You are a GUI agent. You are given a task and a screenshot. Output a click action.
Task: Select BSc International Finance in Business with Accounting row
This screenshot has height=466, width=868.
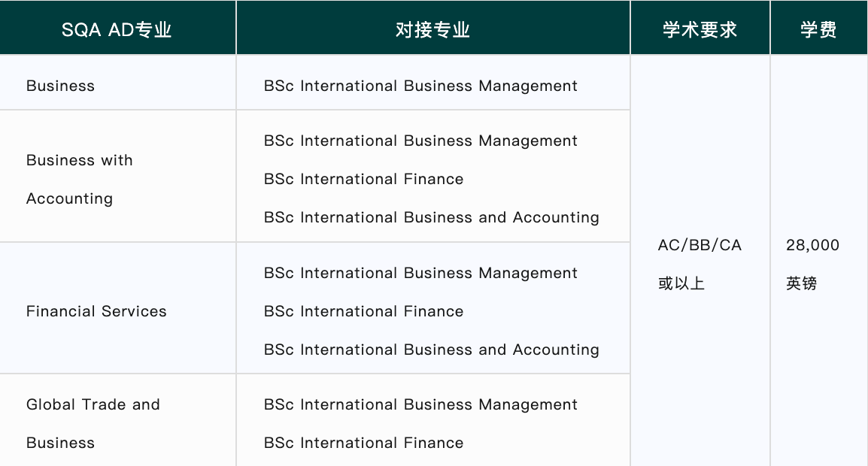pyautogui.click(x=363, y=179)
